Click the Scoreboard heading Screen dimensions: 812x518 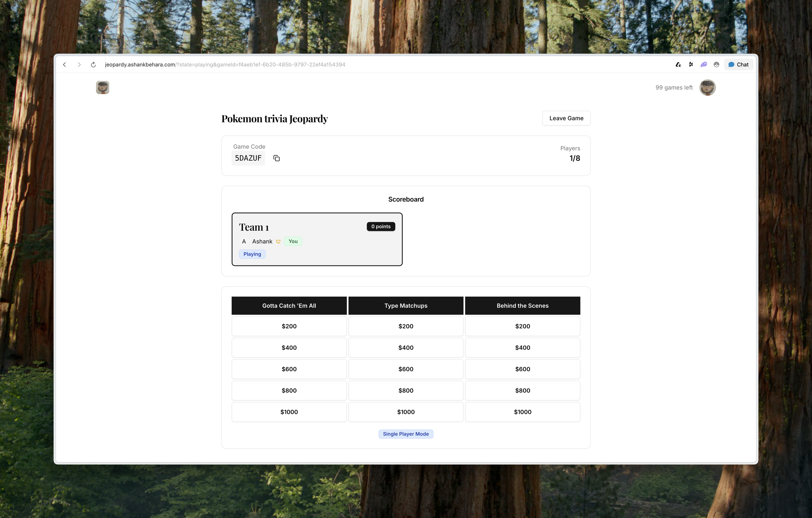click(x=406, y=199)
